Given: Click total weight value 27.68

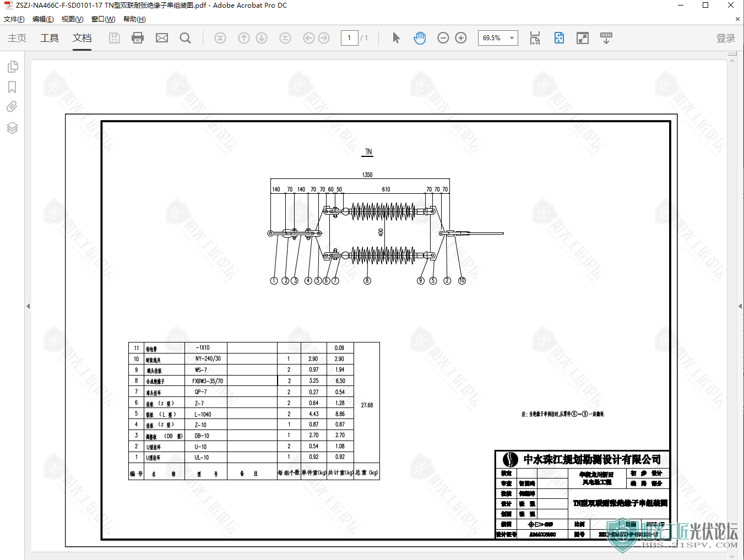Looking at the screenshot, I should [x=367, y=405].
